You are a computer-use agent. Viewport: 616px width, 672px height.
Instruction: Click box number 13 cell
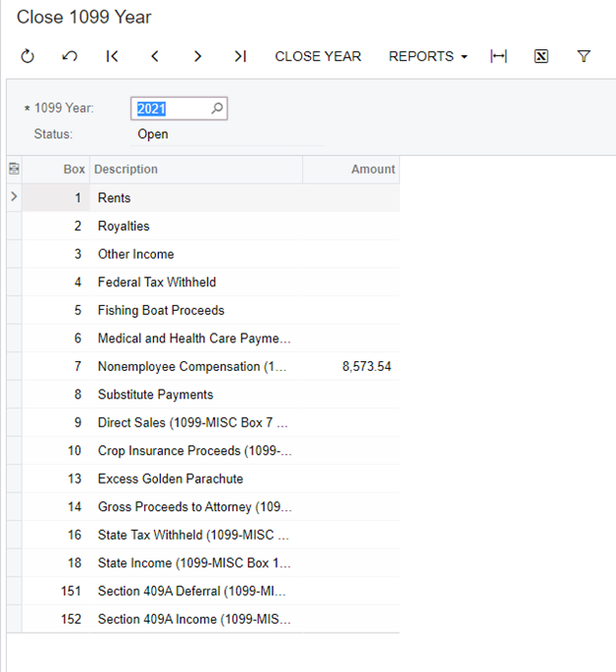55,479
